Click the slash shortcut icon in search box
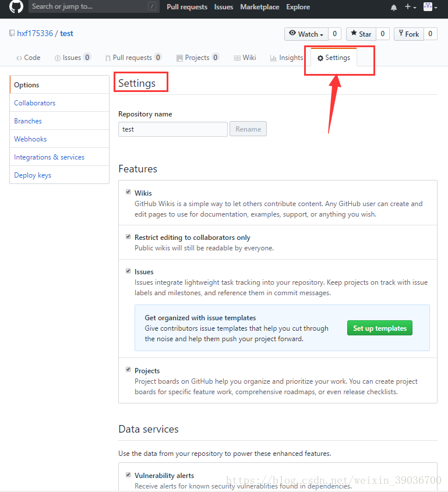The image size is (448, 492). [152, 6]
